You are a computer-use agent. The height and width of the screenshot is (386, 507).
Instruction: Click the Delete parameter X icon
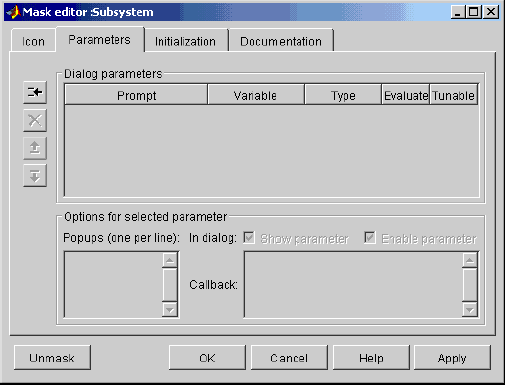pyautogui.click(x=35, y=120)
